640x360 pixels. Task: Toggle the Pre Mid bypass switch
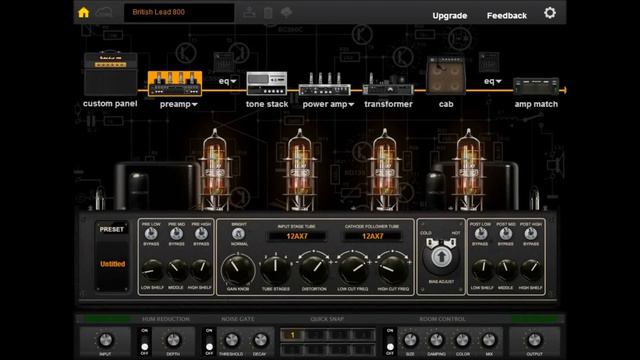coord(176,234)
